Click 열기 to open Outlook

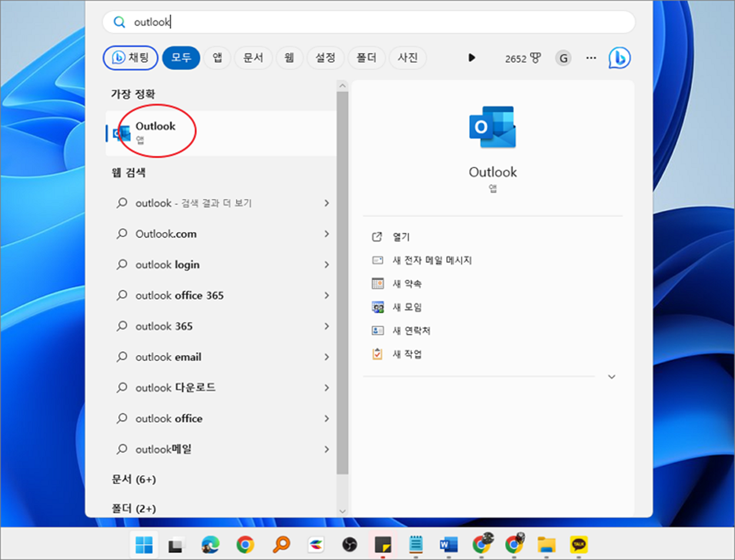401,237
